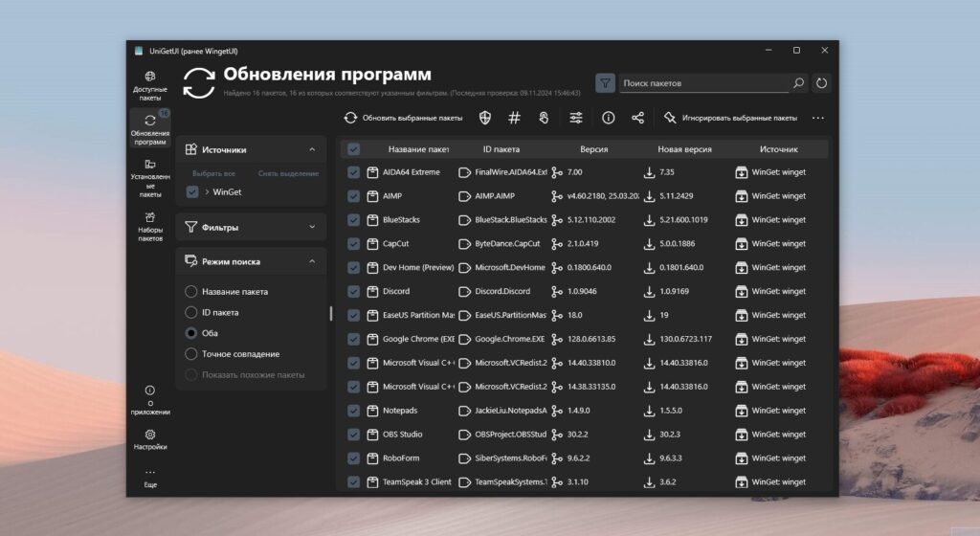Select Package ID search mode
Image resolution: width=980 pixels, height=536 pixels.
click(x=212, y=312)
